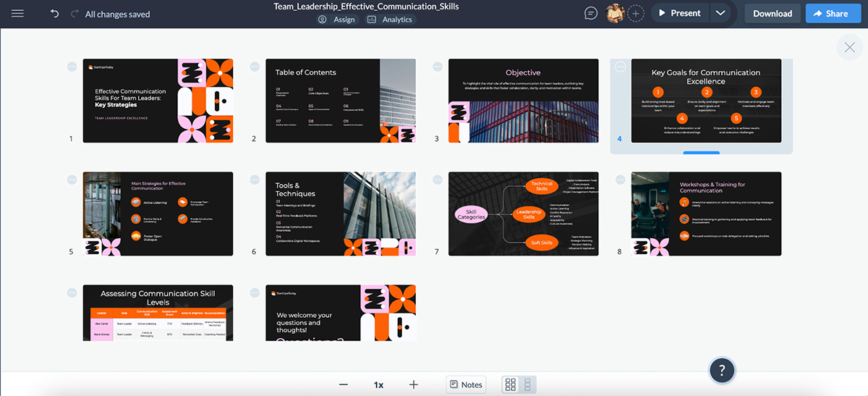Select Key Goals for Communication Excellence slide
This screenshot has width=868, height=396.
click(706, 101)
